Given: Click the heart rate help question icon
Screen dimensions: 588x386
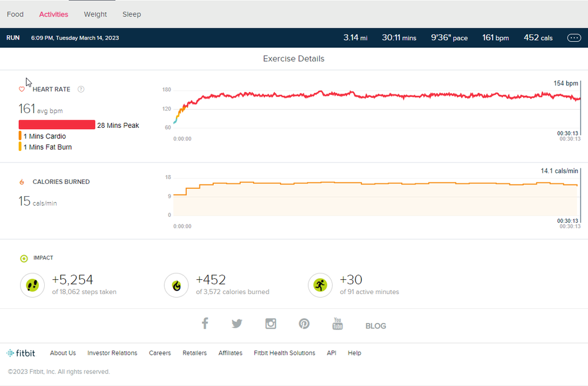Looking at the screenshot, I should pos(81,90).
